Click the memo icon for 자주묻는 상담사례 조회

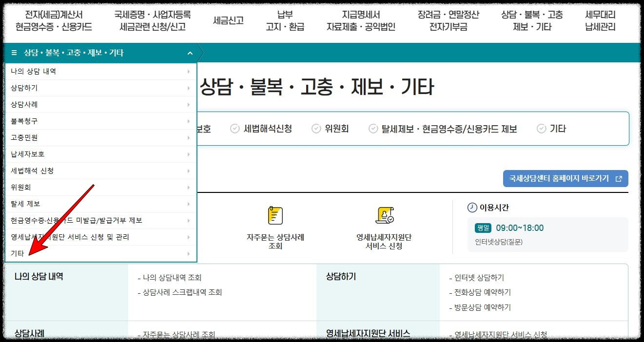coord(276,214)
